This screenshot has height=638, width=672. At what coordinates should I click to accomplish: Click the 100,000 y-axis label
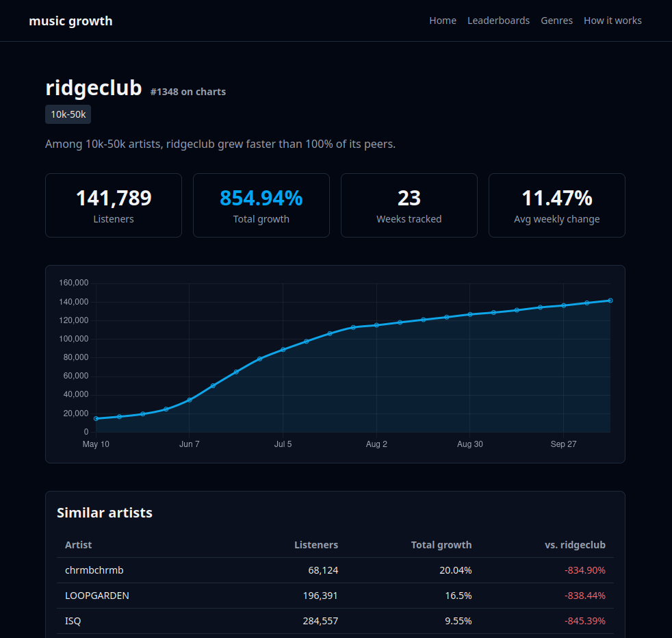coord(74,339)
